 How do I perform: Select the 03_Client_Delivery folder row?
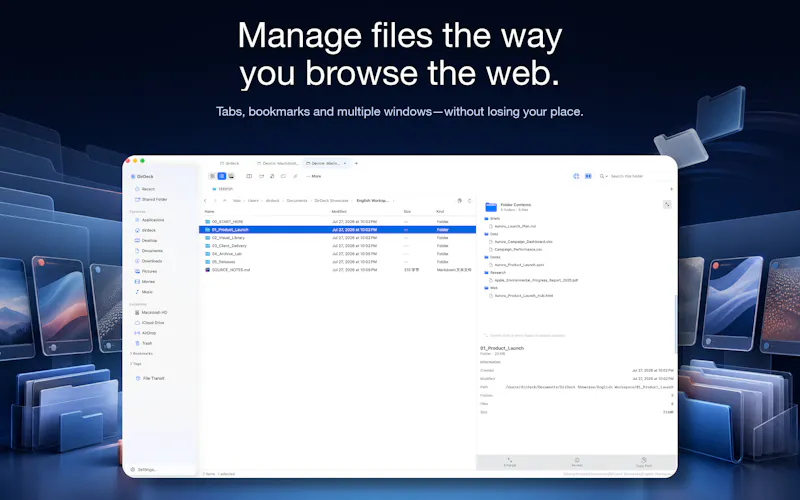click(x=338, y=245)
